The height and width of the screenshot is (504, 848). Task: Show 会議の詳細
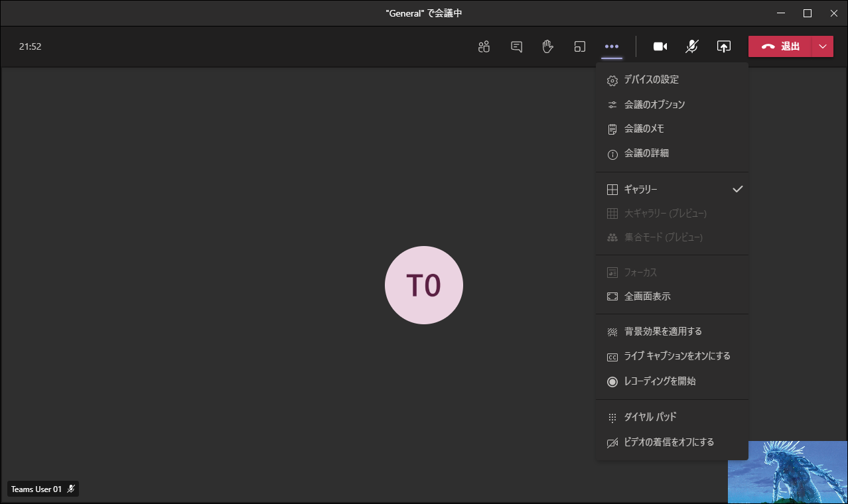pyautogui.click(x=672, y=153)
